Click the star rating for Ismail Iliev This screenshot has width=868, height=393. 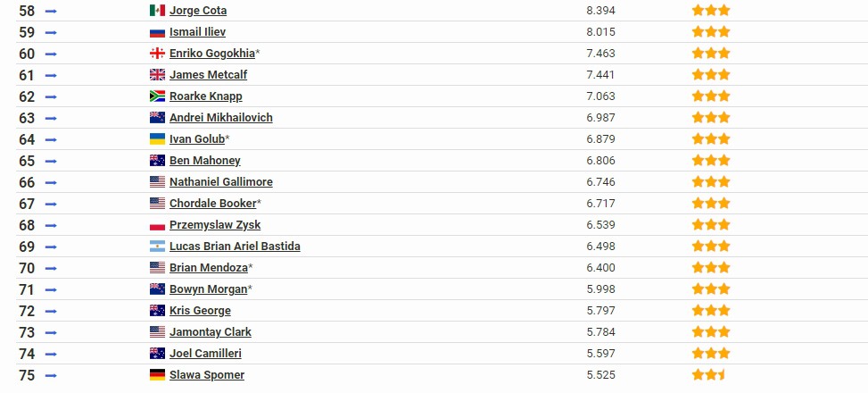pyautogui.click(x=711, y=31)
